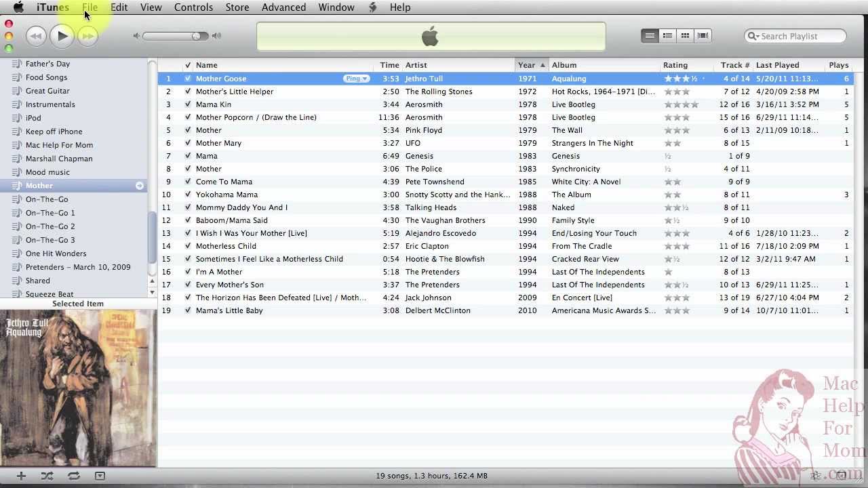
Task: Open the File menu
Action: point(90,7)
